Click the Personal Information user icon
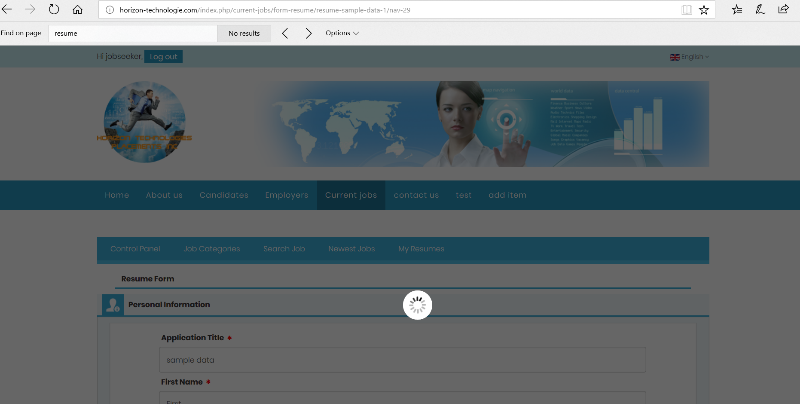800x404 pixels. click(111, 304)
